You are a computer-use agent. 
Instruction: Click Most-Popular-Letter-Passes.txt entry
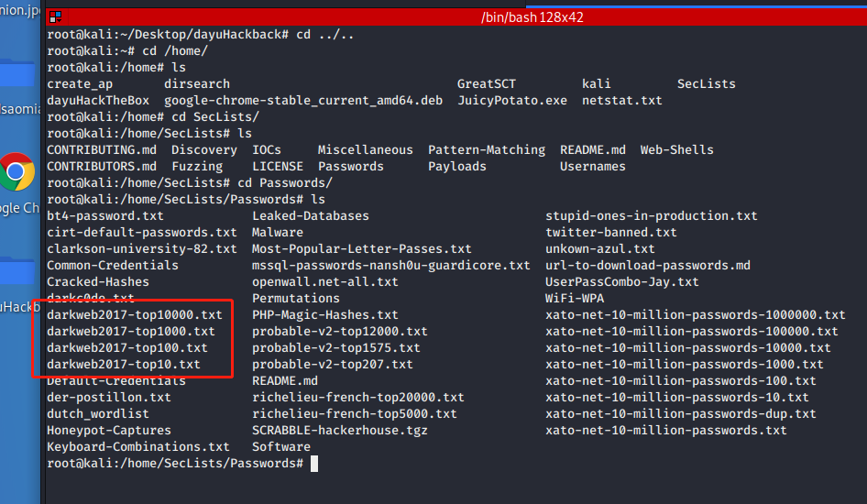pyautogui.click(x=362, y=249)
